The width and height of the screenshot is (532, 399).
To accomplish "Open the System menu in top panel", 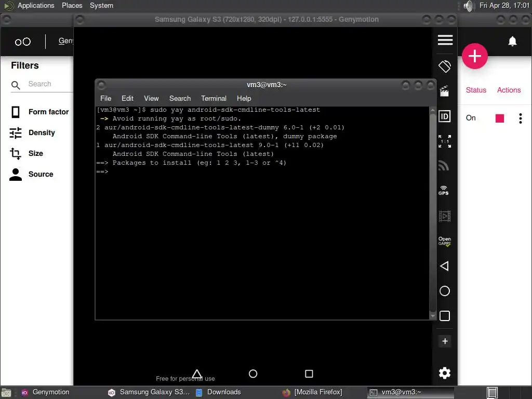I will point(101,5).
